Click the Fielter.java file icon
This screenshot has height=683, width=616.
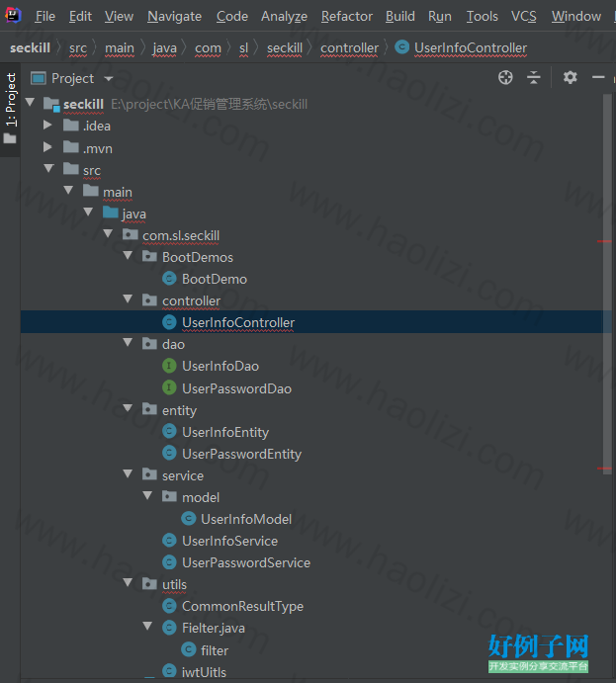169,628
